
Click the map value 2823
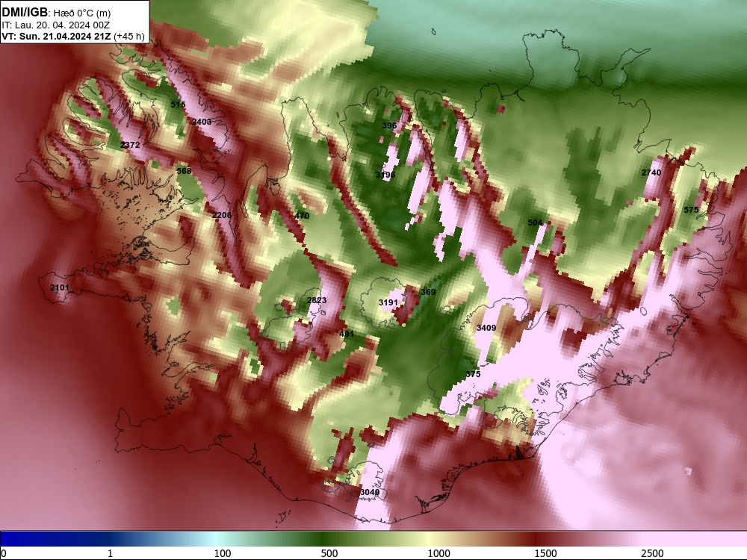coord(317,300)
